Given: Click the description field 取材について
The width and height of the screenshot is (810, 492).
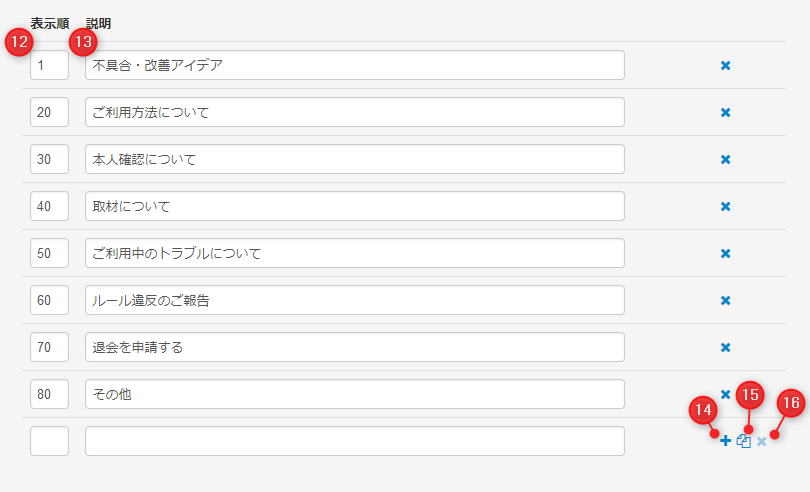Looking at the screenshot, I should [x=354, y=207].
